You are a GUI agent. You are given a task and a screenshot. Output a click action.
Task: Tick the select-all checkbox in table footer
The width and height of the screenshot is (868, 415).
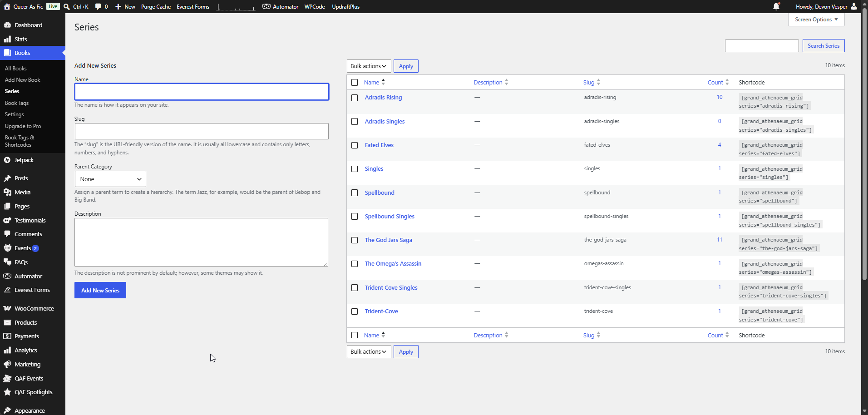(355, 335)
